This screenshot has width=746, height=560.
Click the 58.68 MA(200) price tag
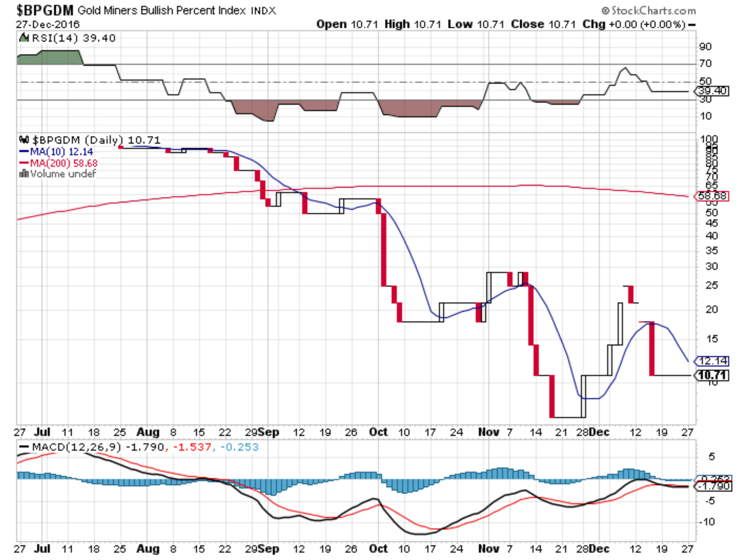(712, 196)
